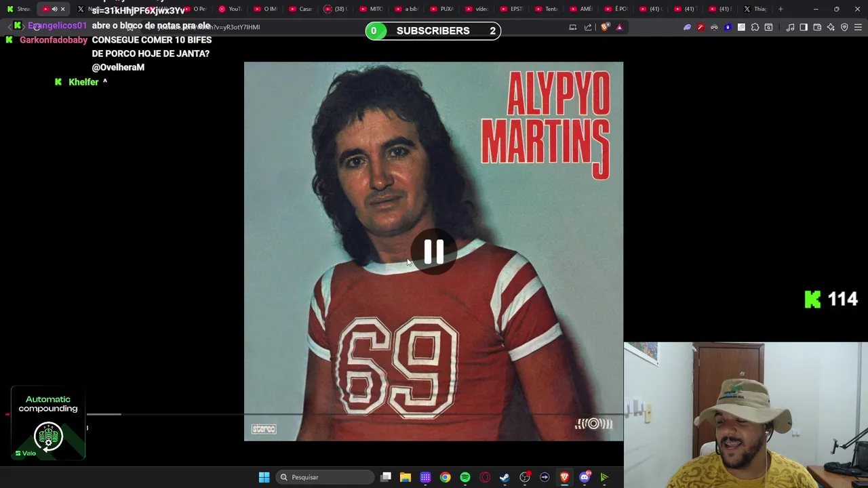Open File Explorer from taskbar
Viewport: 868px width, 488px height.
(x=406, y=477)
